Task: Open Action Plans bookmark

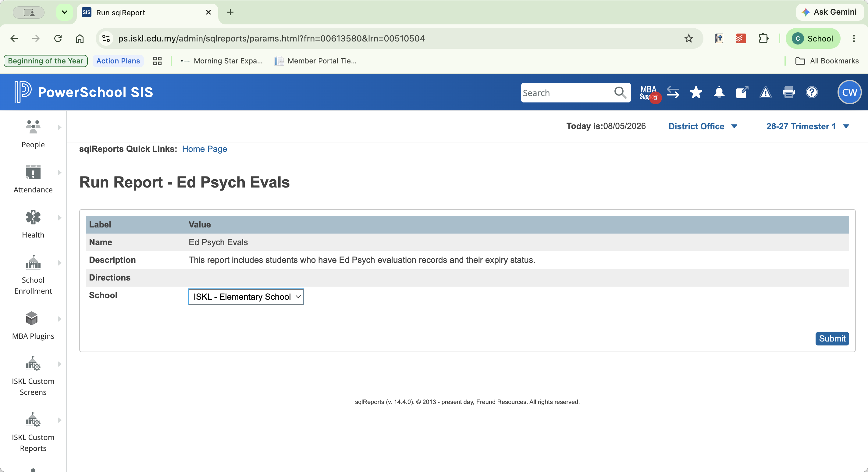Action: point(118,61)
